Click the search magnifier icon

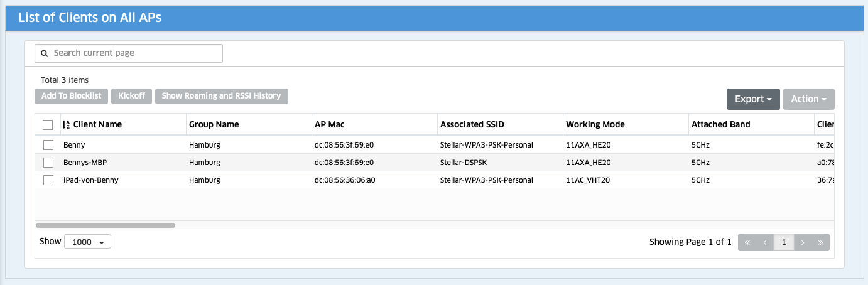click(45, 53)
